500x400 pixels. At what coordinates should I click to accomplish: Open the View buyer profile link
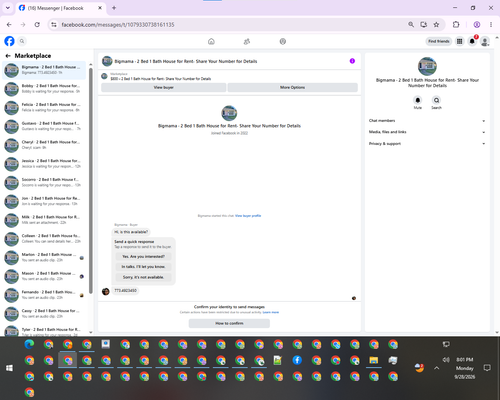click(x=248, y=216)
